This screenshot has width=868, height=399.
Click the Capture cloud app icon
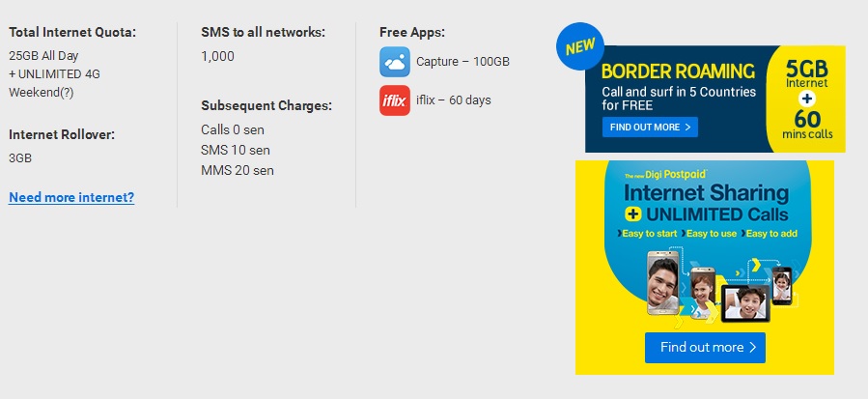(395, 62)
